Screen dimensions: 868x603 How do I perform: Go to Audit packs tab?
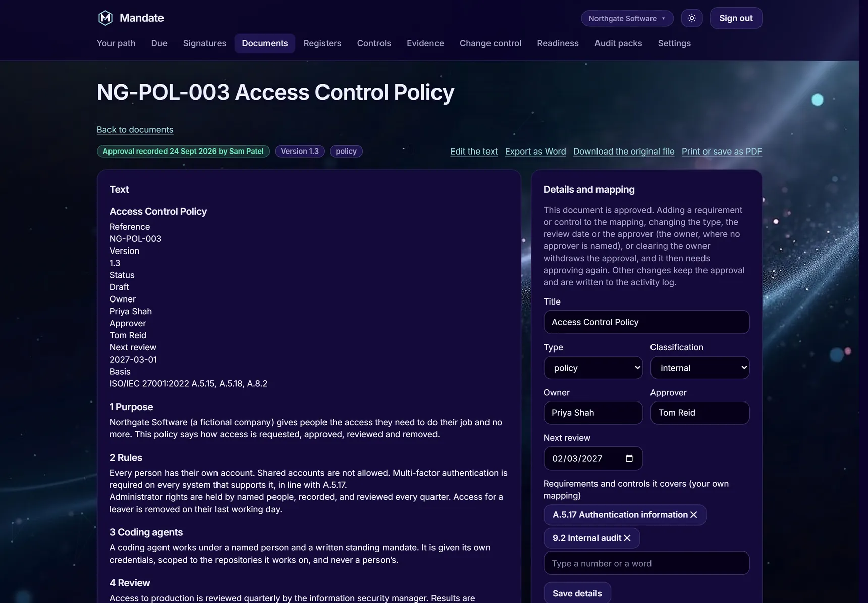[618, 43]
